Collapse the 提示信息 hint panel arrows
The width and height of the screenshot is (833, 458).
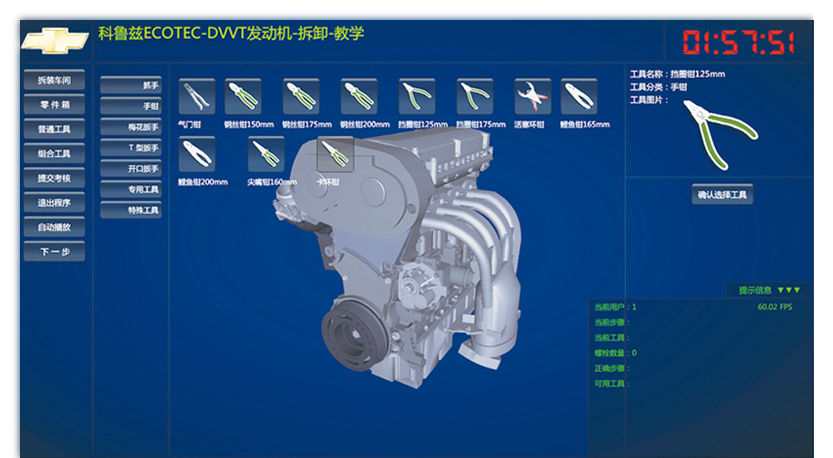[x=789, y=290]
